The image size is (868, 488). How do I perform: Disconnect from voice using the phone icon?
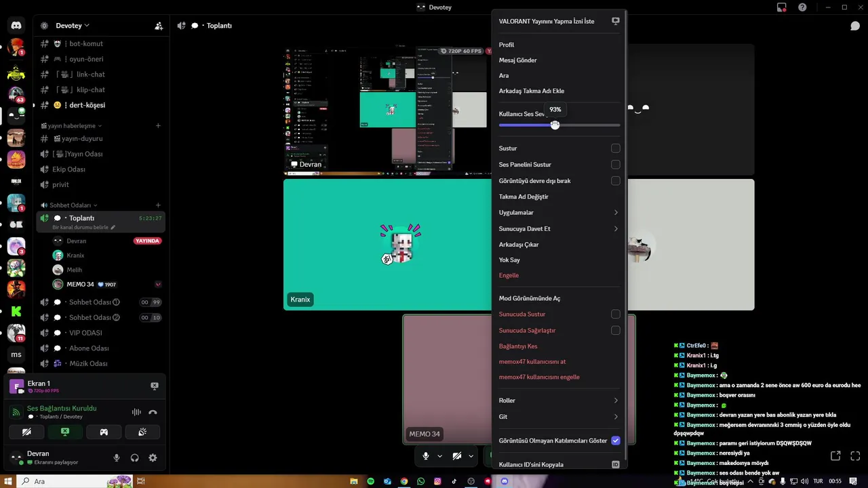153,412
